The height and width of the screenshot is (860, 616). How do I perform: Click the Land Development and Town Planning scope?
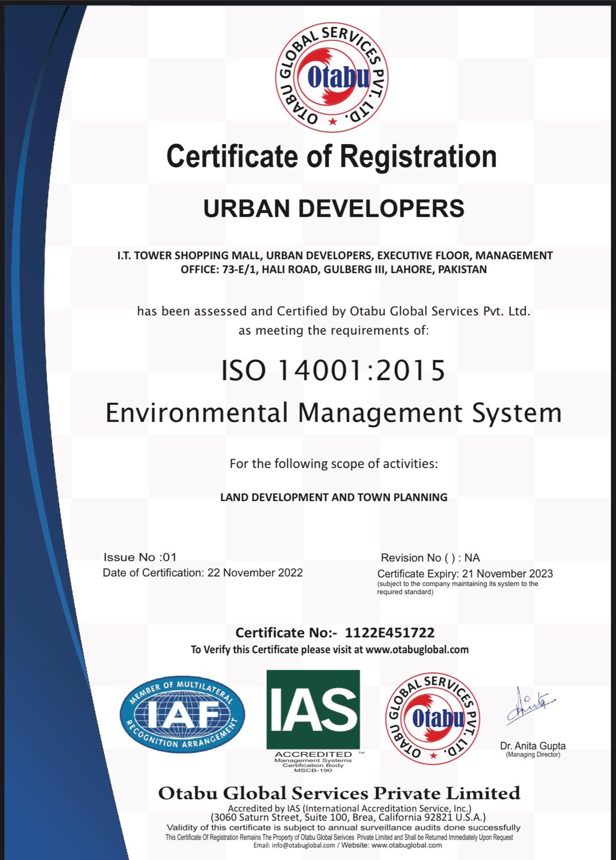[x=333, y=497]
